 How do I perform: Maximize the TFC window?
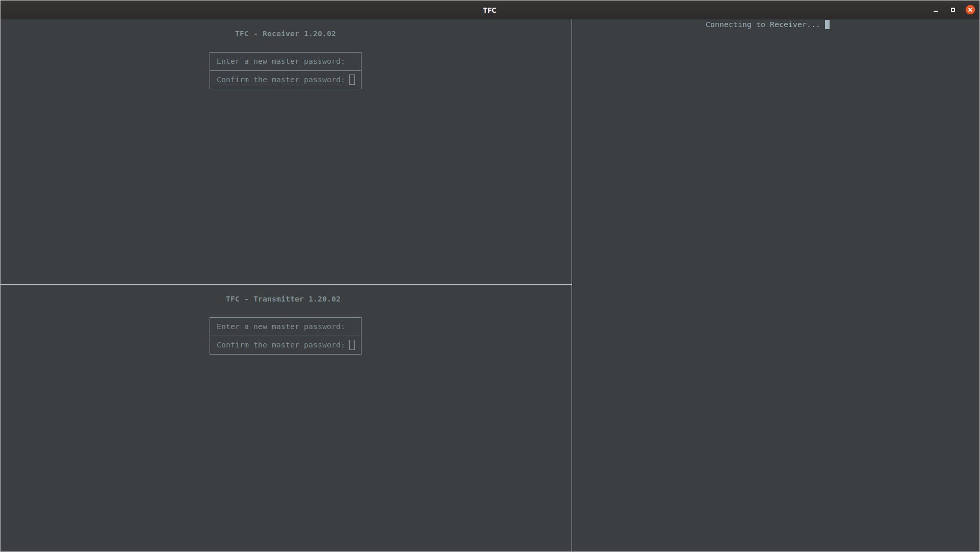tap(952, 10)
